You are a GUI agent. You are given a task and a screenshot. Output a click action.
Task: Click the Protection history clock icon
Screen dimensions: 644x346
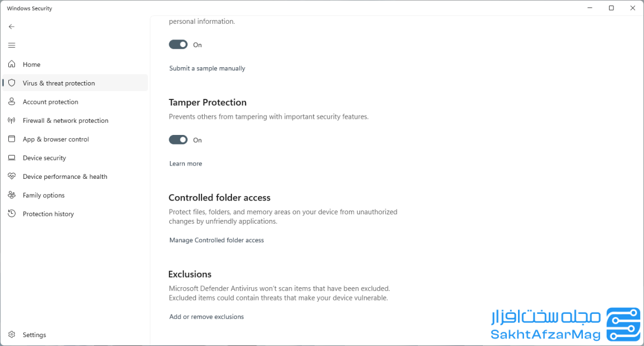click(x=12, y=214)
